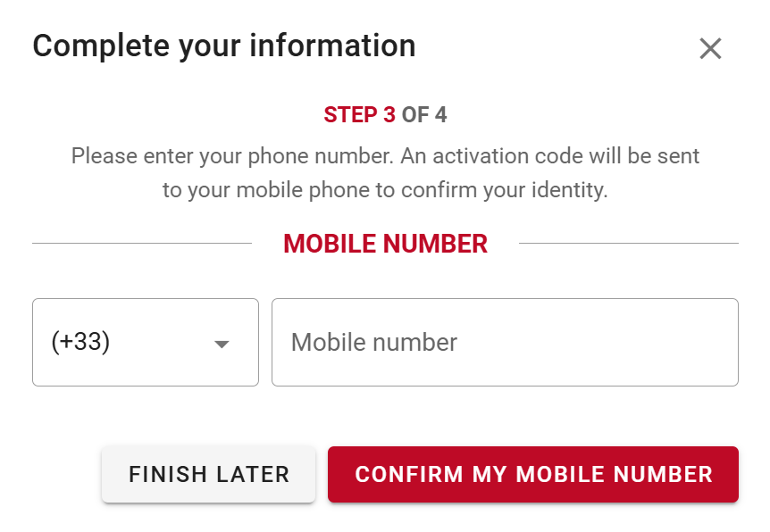Select the (+33) dialing code text

[x=80, y=343]
